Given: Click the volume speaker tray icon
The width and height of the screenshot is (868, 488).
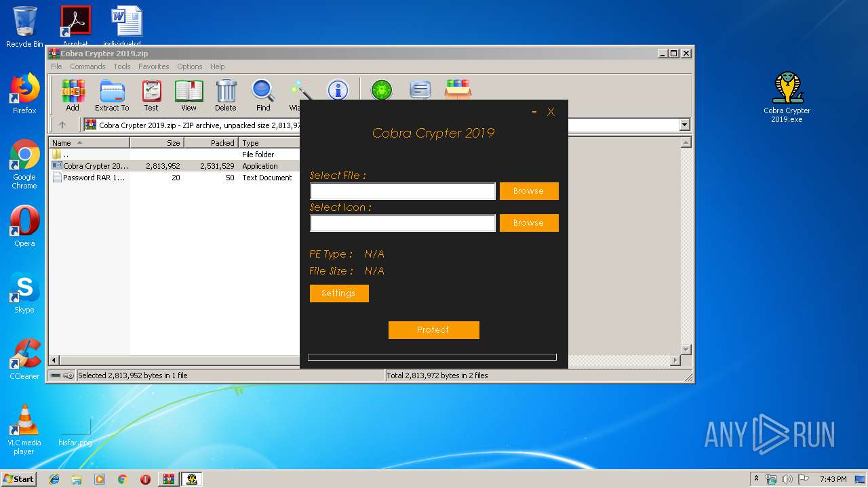Looking at the screenshot, I should [x=787, y=479].
